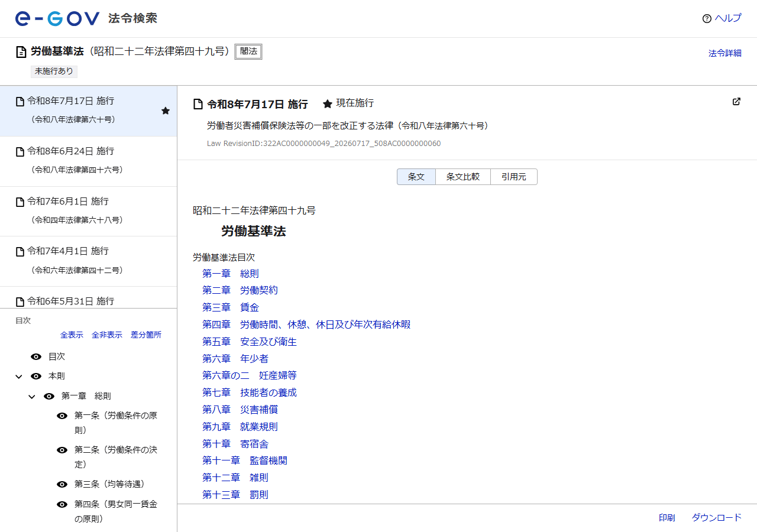Jump to 第十一章 監督機関
The image size is (757, 532).
245,460
